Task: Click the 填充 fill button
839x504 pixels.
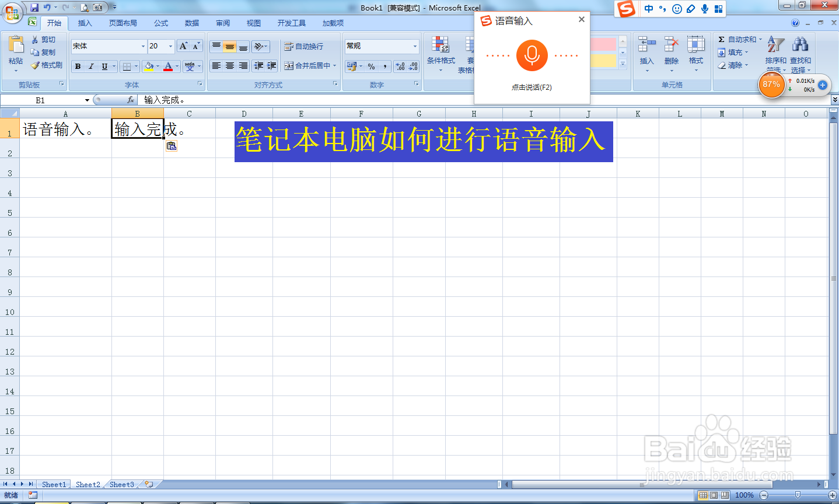Action: [x=733, y=52]
